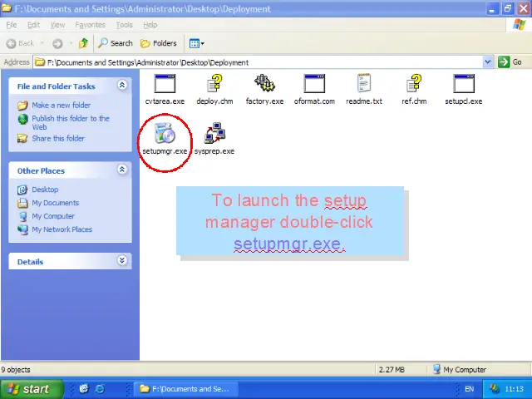Open the File menu
This screenshot has height=399, width=532.
pos(12,25)
